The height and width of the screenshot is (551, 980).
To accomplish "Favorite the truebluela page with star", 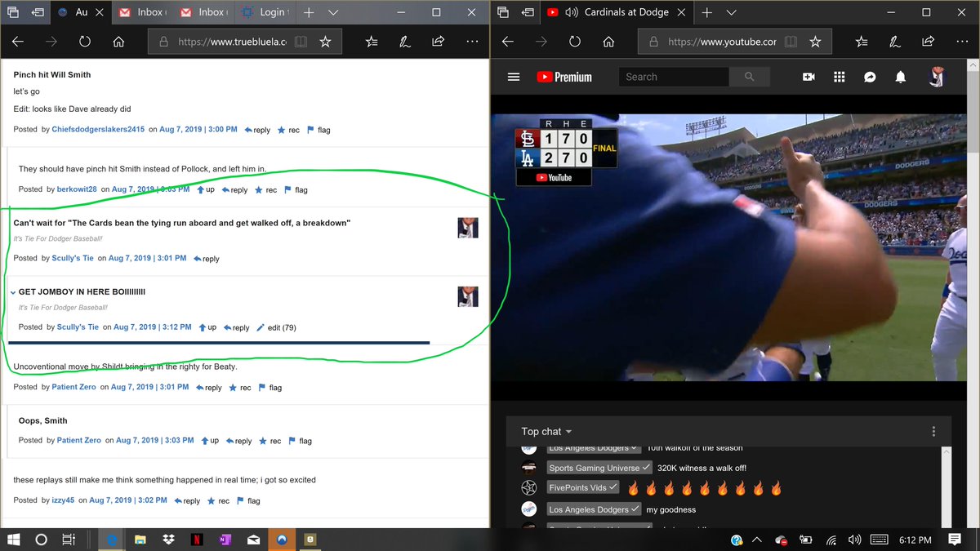I will (x=325, y=42).
